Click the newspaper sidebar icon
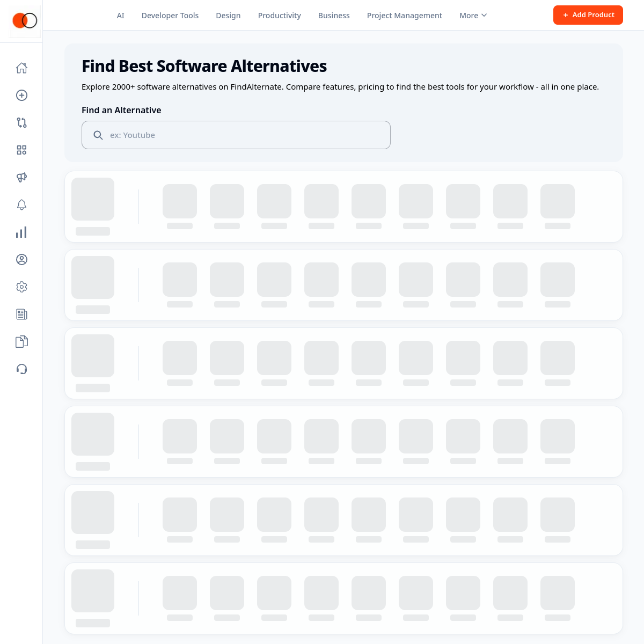The width and height of the screenshot is (644, 644). [21, 314]
